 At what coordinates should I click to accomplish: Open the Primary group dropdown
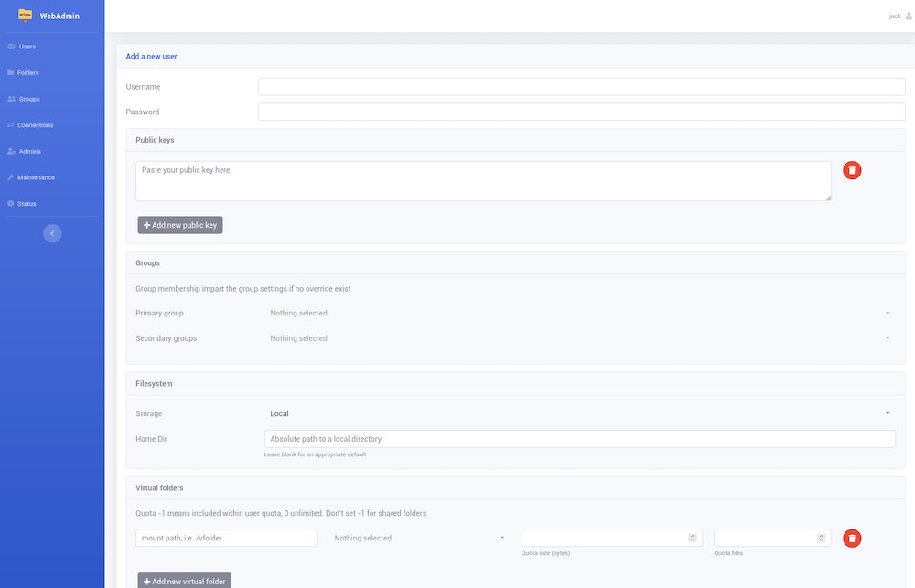coord(576,313)
